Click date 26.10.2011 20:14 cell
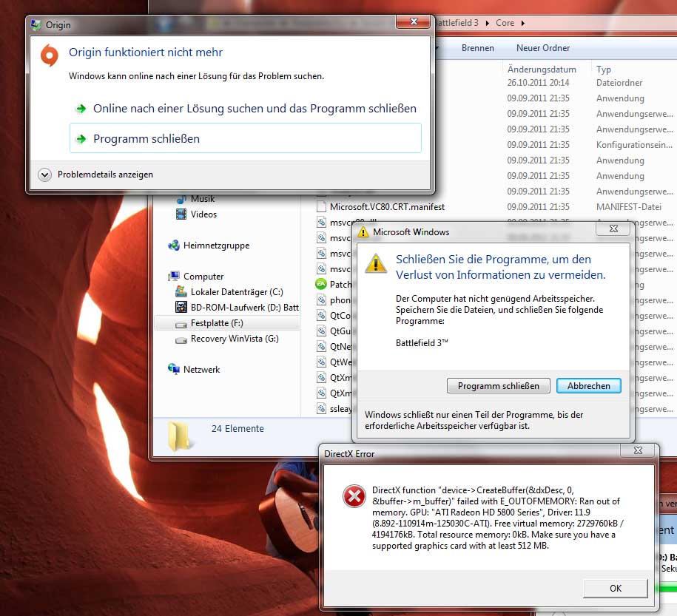 pyautogui.click(x=538, y=82)
